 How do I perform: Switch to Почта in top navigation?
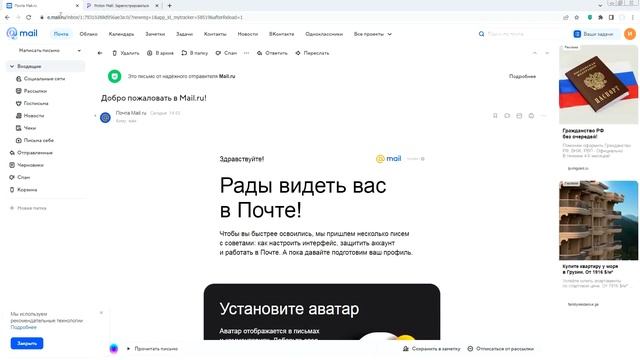pos(61,34)
